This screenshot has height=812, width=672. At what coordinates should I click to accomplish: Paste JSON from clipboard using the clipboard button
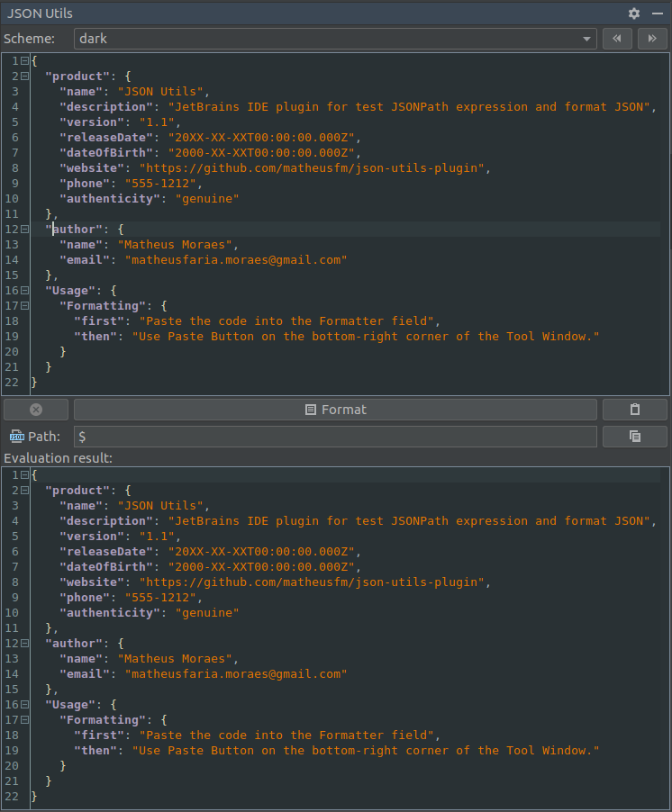635,410
